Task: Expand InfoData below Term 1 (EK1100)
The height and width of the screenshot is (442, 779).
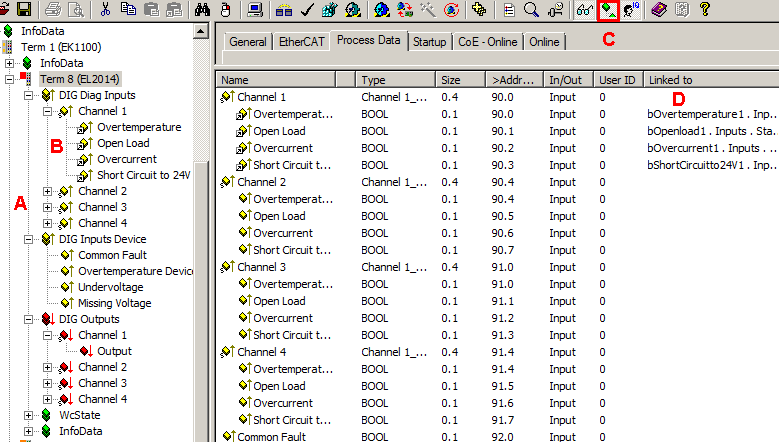Action: point(9,63)
